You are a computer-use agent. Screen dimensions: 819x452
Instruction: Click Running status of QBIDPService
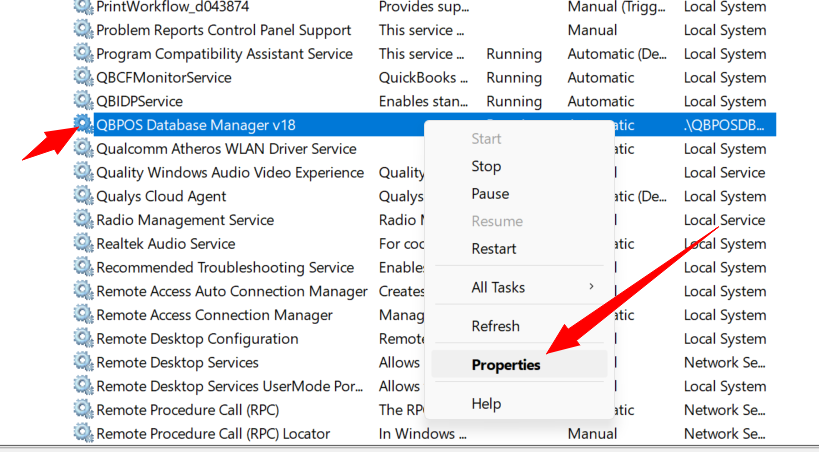click(514, 101)
